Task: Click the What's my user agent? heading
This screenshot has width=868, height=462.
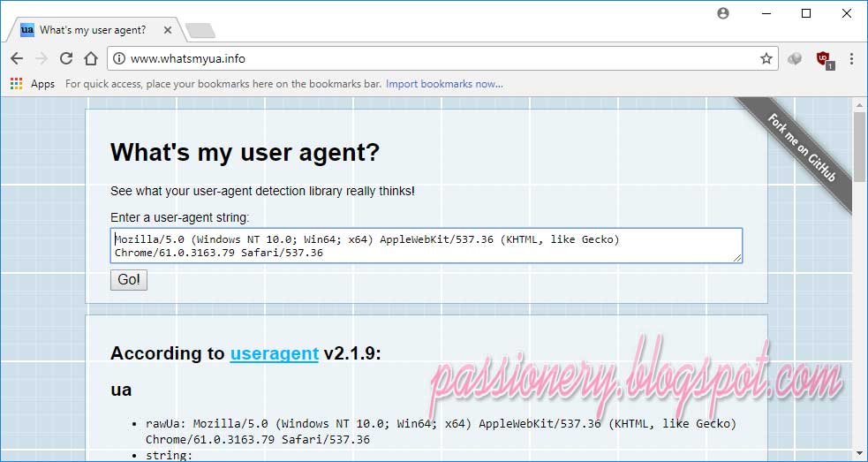Action: pos(245,152)
